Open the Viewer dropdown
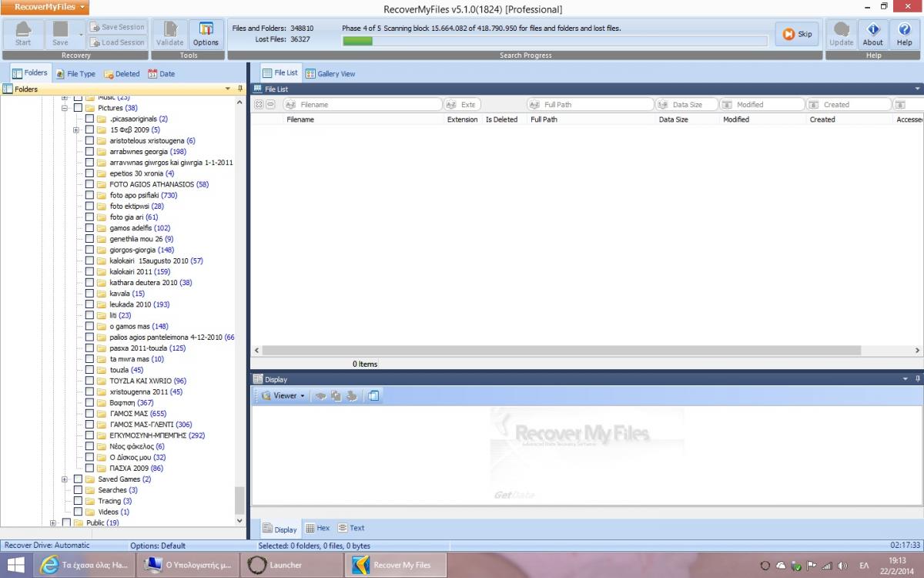The width and height of the screenshot is (924, 578). pos(283,396)
